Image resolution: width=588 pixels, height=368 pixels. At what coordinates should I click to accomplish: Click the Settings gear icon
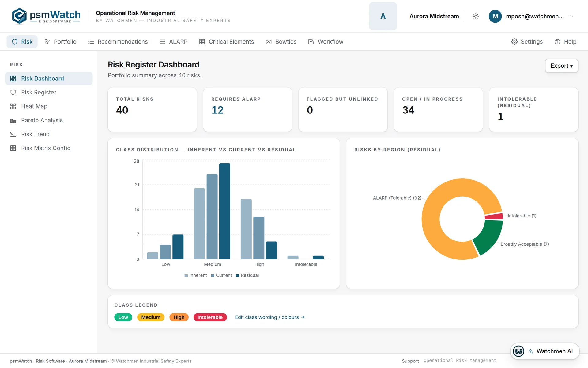pyautogui.click(x=514, y=42)
